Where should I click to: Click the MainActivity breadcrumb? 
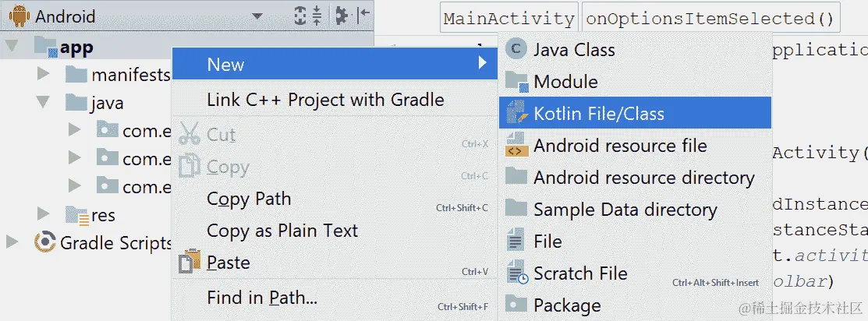[509, 19]
